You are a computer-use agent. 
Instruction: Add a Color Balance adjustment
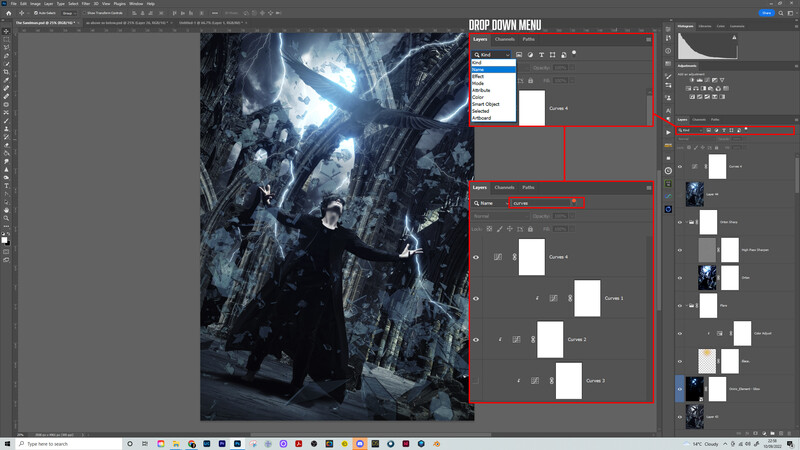click(x=696, y=88)
